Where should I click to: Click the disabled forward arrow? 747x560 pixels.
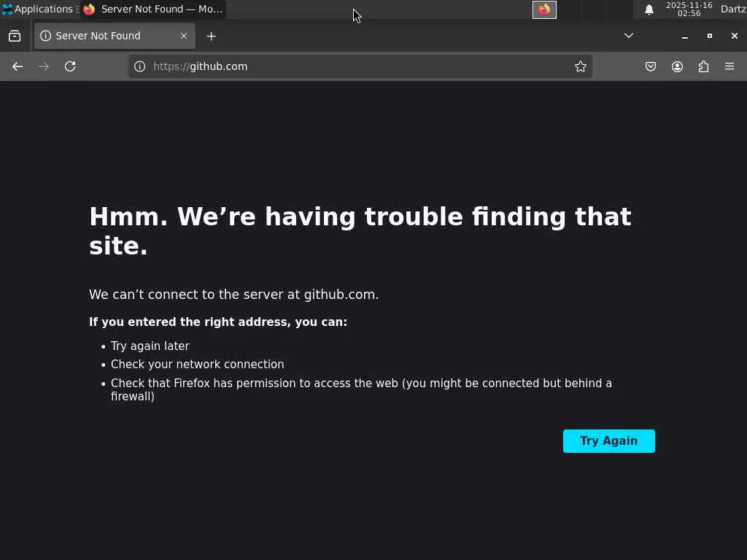(44, 66)
